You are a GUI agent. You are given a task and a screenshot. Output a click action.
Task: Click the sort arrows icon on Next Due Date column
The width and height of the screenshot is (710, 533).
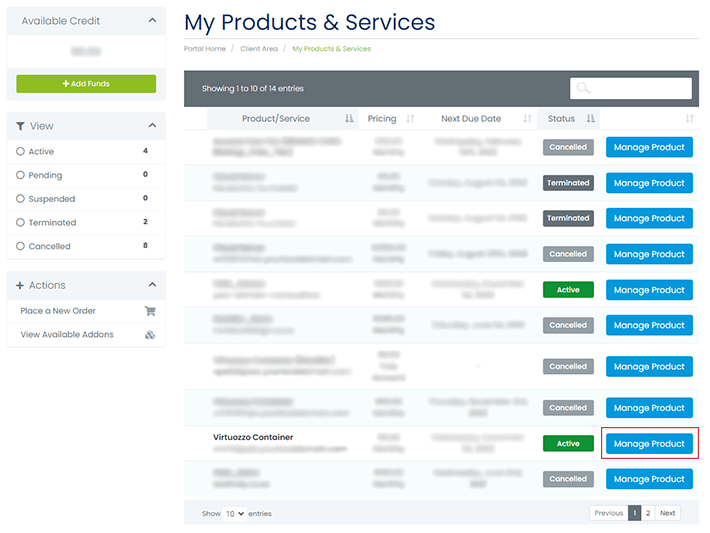click(527, 119)
